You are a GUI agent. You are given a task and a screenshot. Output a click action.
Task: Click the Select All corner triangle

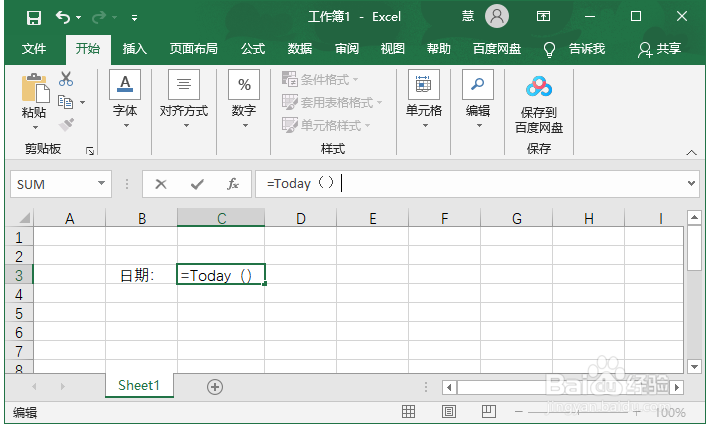24,218
